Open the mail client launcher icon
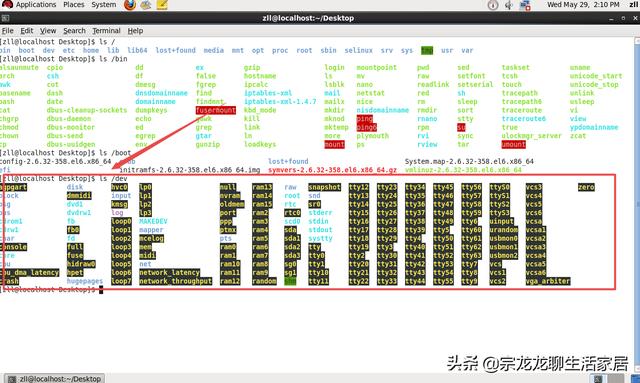This screenshot has height=383, width=640. [146, 5]
